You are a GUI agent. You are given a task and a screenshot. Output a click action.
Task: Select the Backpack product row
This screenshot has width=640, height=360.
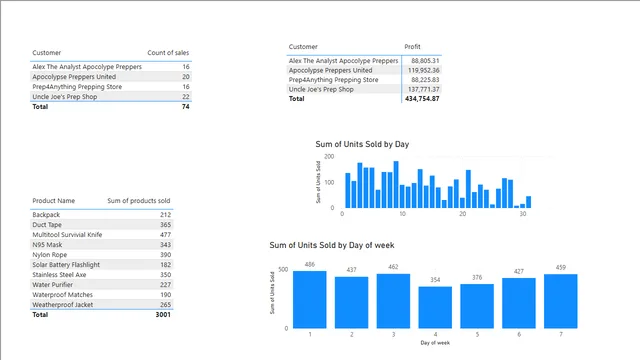coord(102,215)
